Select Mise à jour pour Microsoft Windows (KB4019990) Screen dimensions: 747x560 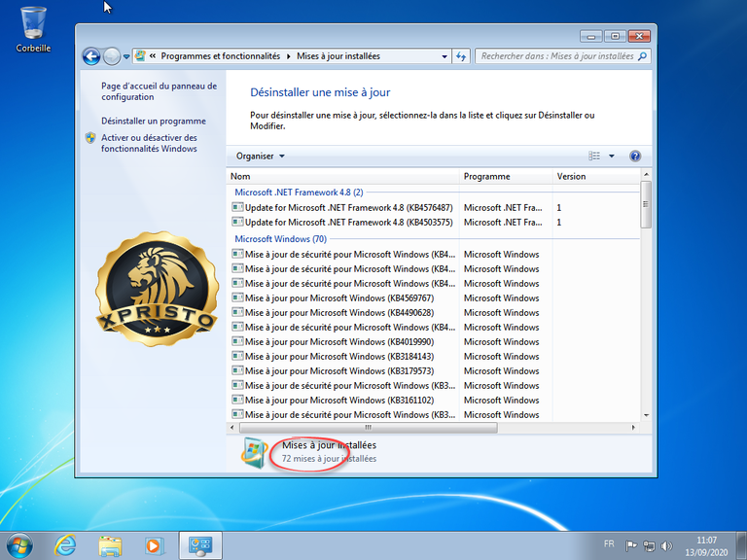(x=339, y=342)
